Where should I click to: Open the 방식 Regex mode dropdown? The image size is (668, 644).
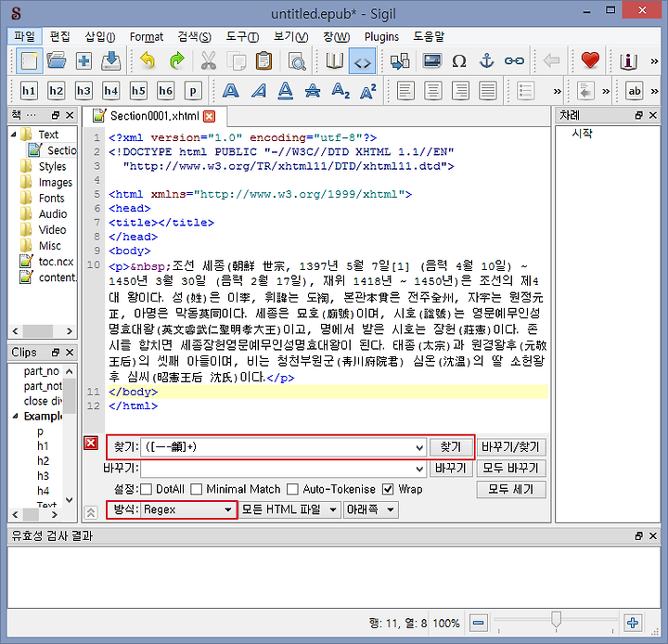point(187,509)
